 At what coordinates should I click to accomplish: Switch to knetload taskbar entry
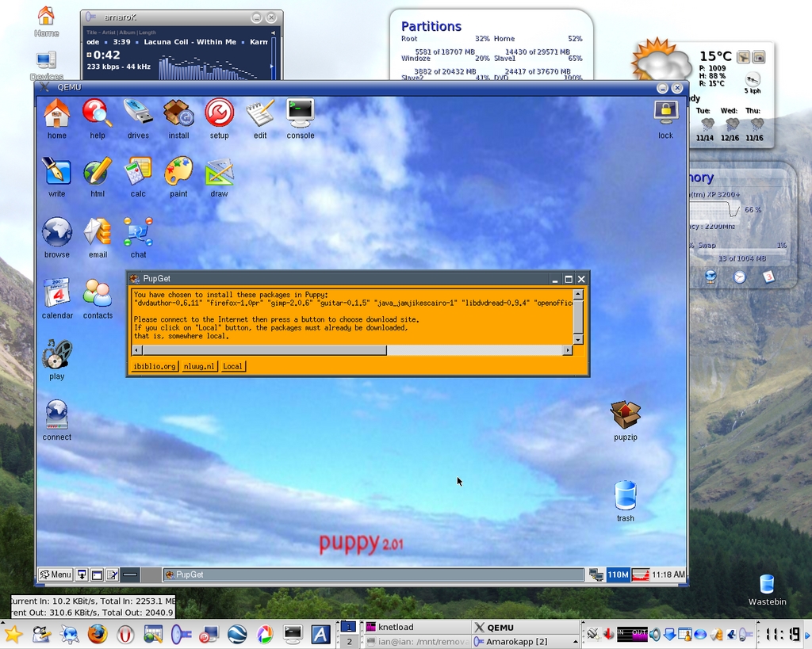pos(416,628)
